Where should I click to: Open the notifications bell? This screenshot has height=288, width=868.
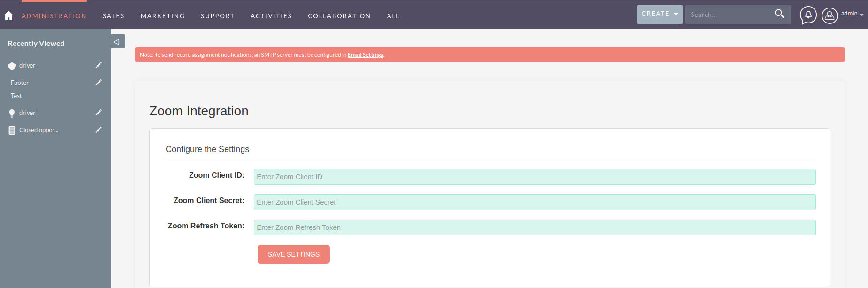click(808, 15)
